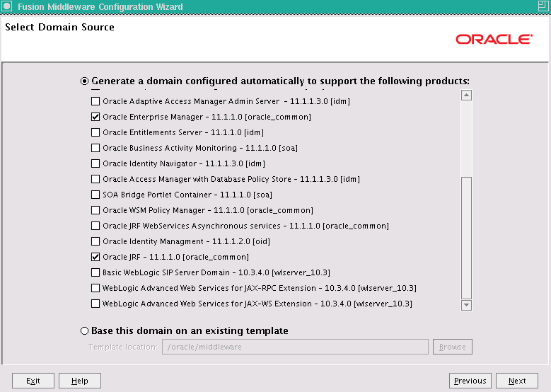Screen dimensions: 551x392
Task: Enable Oracle Entitlements Server checkbox
Action: pos(95,132)
